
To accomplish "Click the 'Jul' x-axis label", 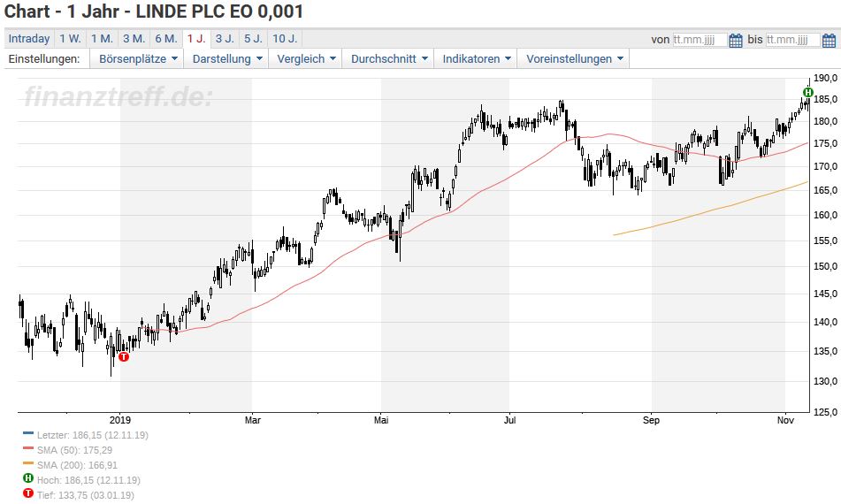I will click(509, 420).
